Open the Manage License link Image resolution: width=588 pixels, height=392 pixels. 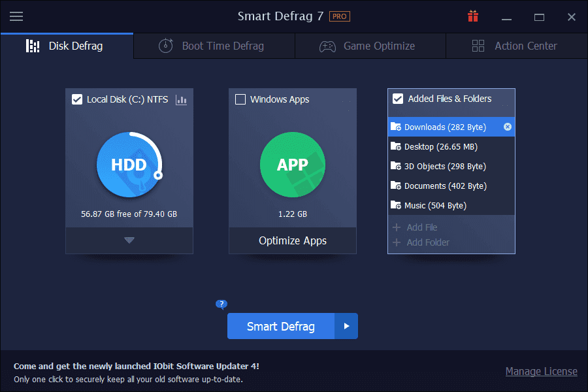[x=541, y=371]
